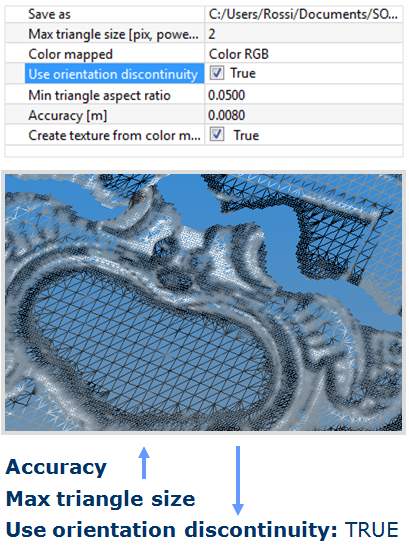Select the Max triangle size property label
This screenshot has width=409, height=548.
(113, 34)
